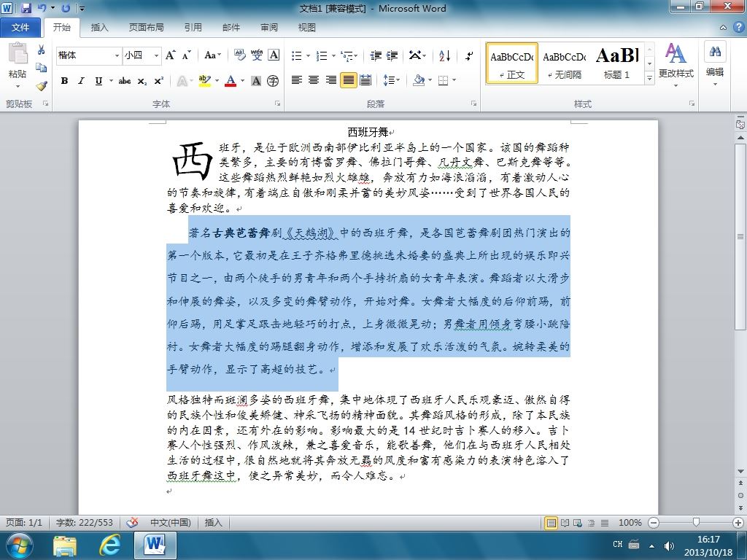
Task: Open the phonetic guide (wén) tool
Action: tap(256, 55)
